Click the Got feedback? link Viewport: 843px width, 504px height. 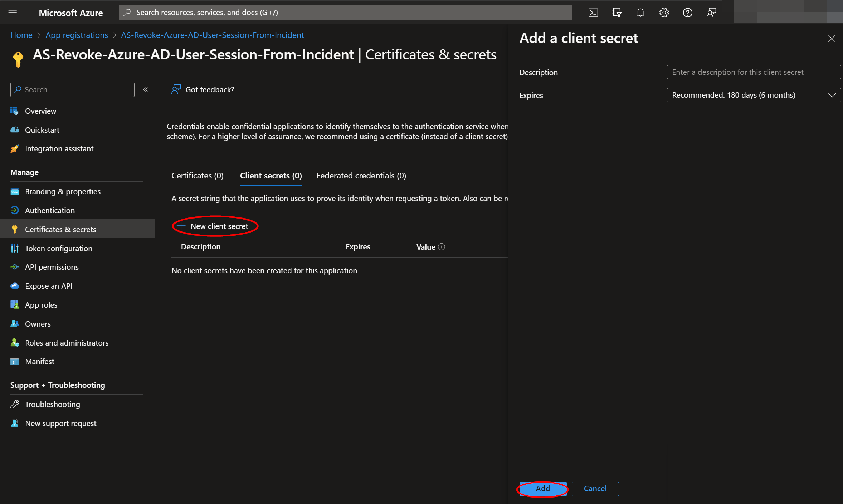pos(209,90)
